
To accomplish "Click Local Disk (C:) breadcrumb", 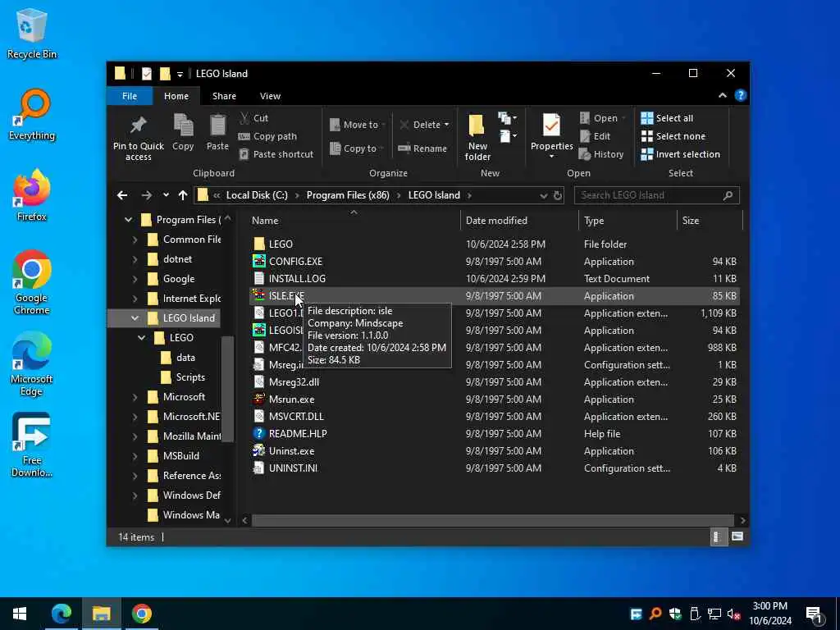I will pos(257,195).
